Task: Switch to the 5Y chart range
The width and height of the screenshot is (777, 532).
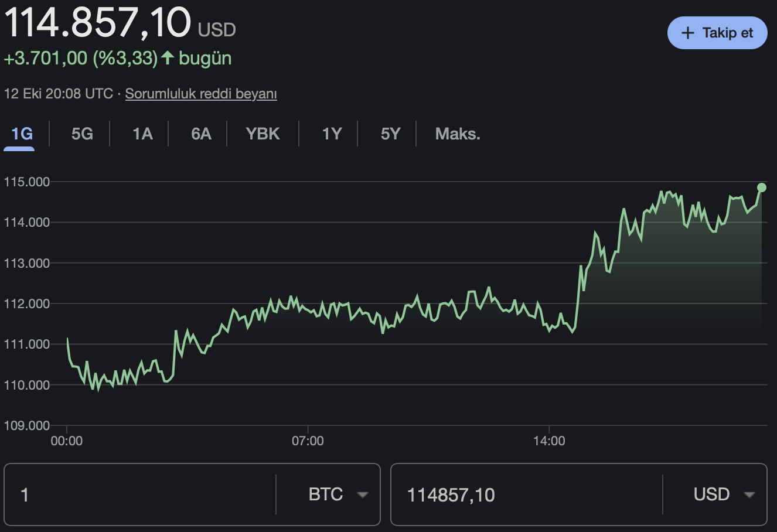Action: (x=390, y=134)
